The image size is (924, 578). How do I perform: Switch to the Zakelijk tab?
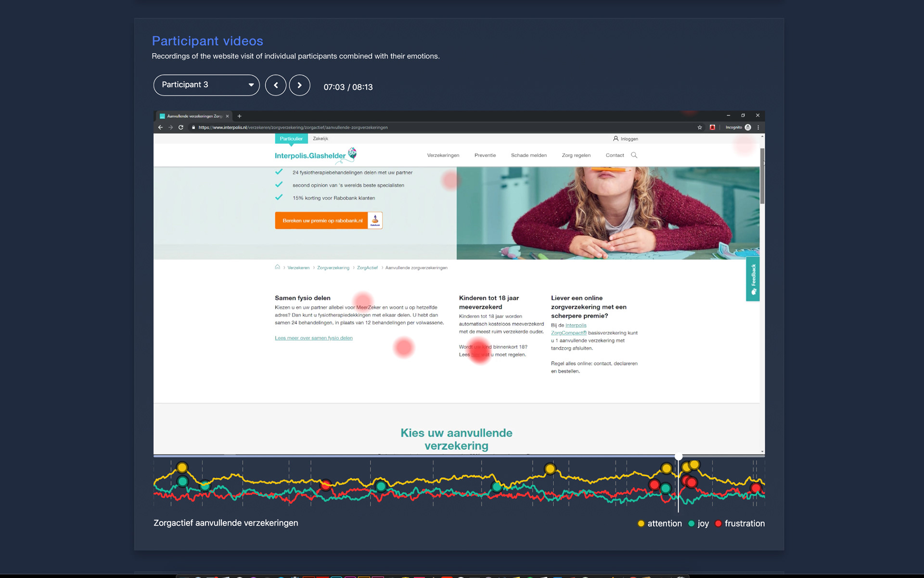320,139
